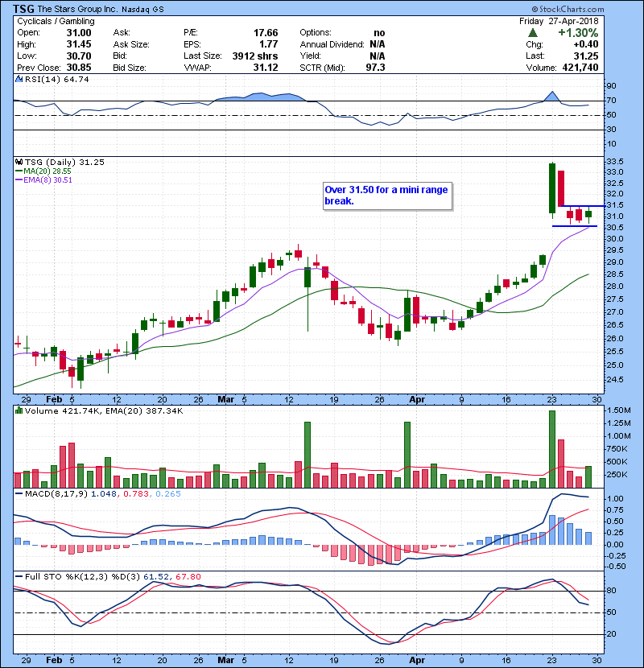644x668 pixels.
Task: Select the VWAP value 31.12
Action: tap(266, 68)
